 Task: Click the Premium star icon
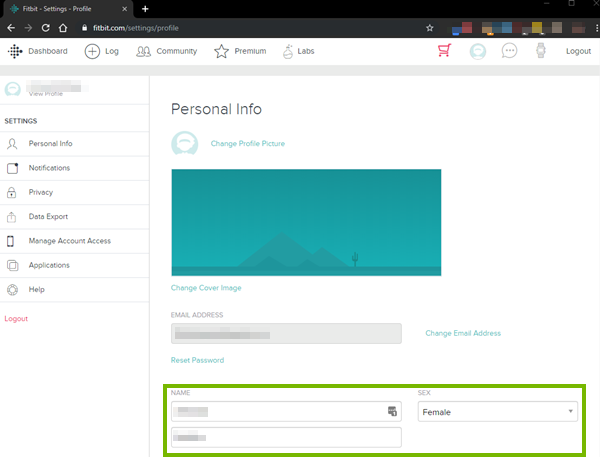pyautogui.click(x=221, y=51)
